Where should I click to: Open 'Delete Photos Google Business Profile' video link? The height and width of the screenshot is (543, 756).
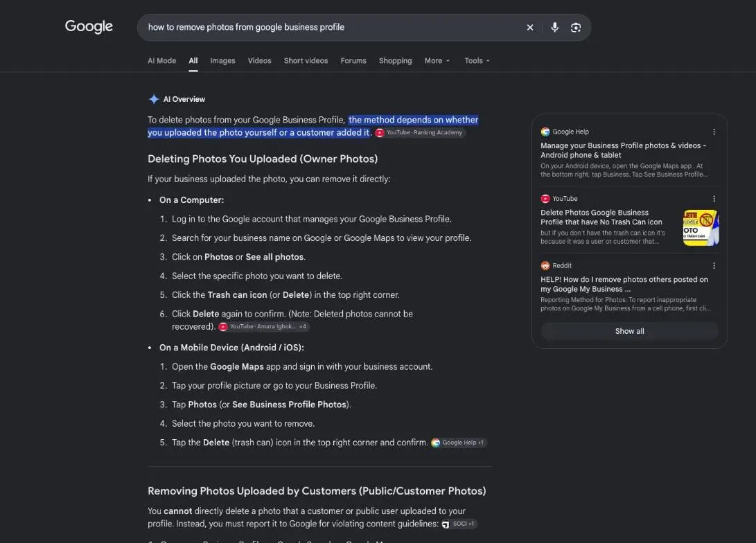(x=601, y=217)
